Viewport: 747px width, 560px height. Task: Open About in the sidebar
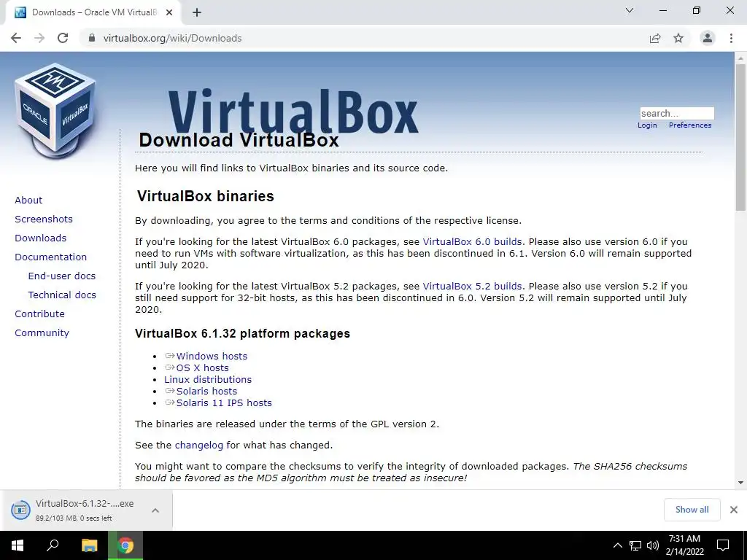point(28,200)
